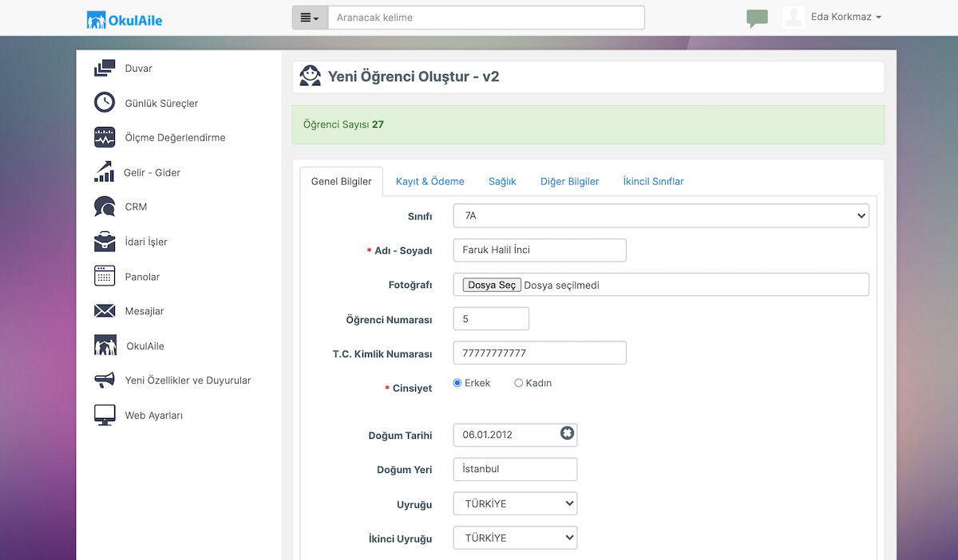Open the Diğer Bilgiler tab

[570, 181]
